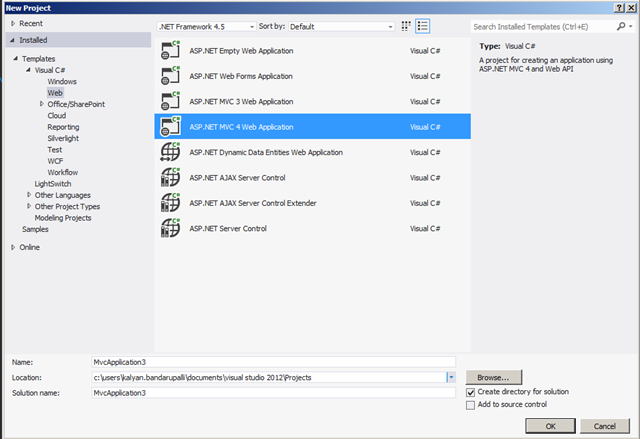
Task: Select the Test template category
Action: (55, 150)
